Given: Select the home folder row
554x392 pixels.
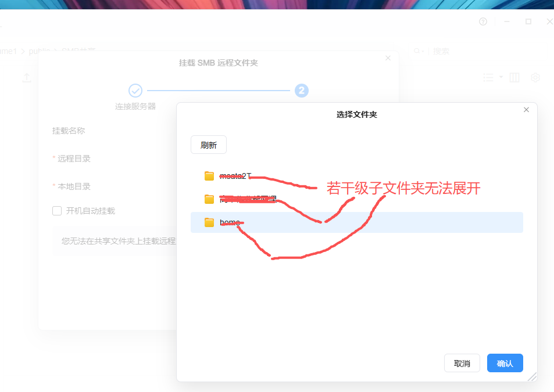Looking at the screenshot, I should [x=357, y=222].
